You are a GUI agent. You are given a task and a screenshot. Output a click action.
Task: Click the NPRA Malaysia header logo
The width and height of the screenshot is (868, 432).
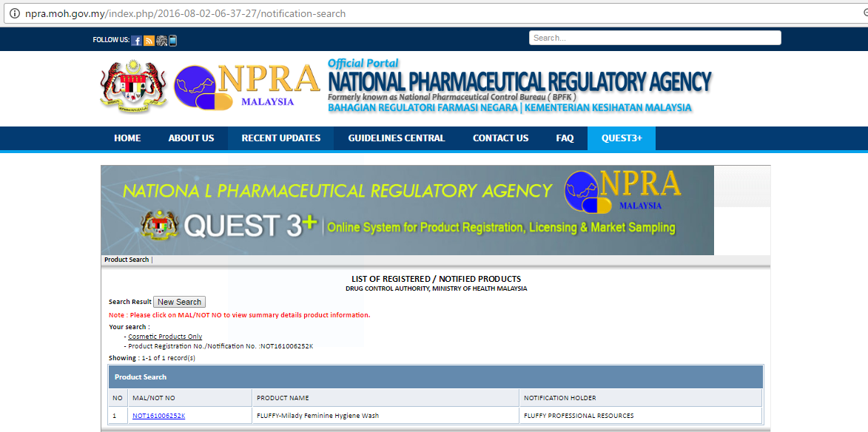tap(247, 86)
